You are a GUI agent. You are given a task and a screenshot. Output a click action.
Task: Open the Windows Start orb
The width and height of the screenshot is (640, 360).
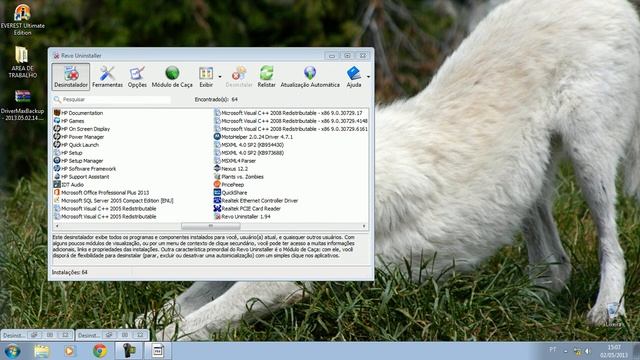pyautogui.click(x=12, y=351)
